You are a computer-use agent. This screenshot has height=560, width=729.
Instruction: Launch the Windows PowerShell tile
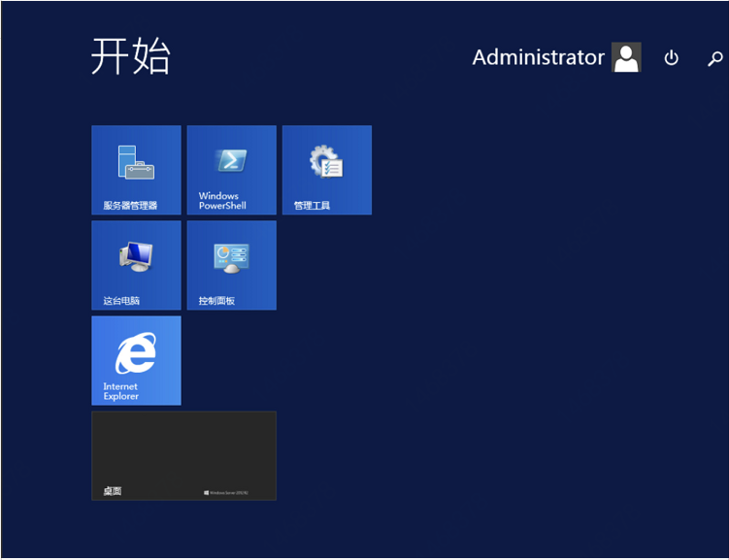pos(232,170)
